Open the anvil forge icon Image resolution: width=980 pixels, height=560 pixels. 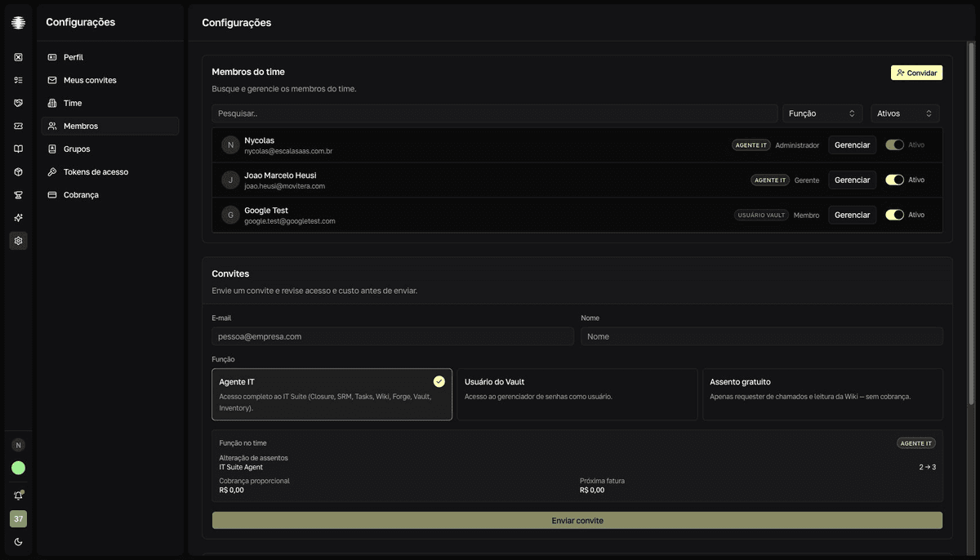point(18,194)
